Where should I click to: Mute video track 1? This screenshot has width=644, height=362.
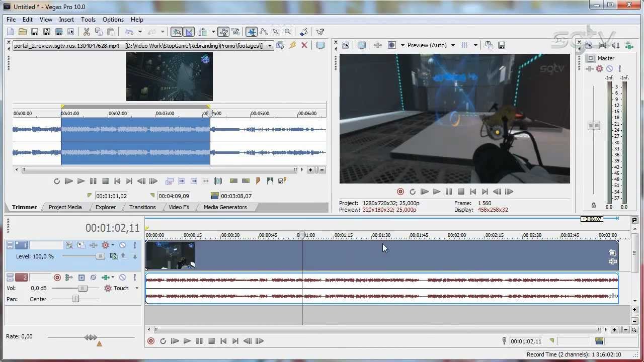tap(122, 245)
